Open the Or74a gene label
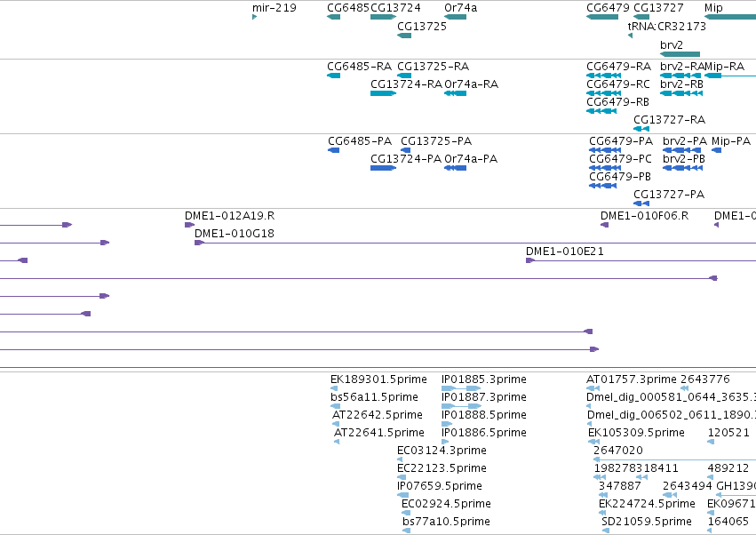756x535 pixels. (460, 8)
